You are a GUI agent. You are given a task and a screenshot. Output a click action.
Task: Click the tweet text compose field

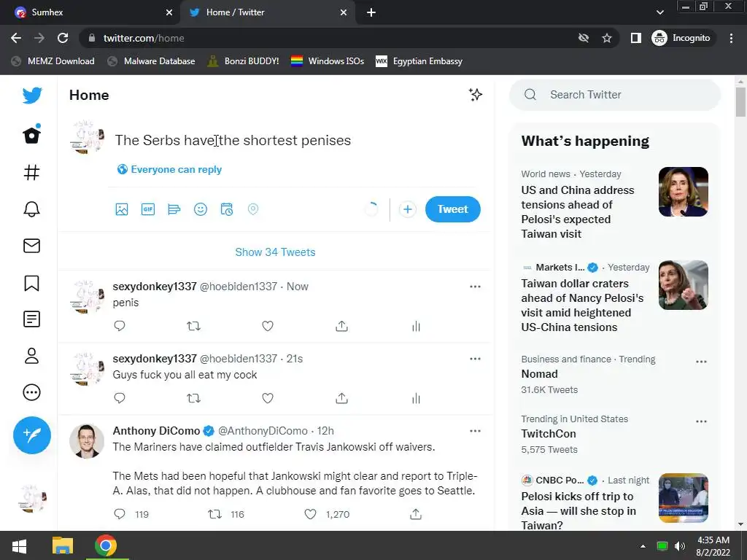(295, 140)
